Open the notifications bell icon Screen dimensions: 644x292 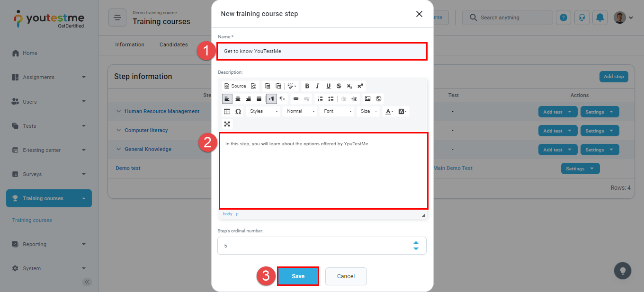click(x=600, y=18)
